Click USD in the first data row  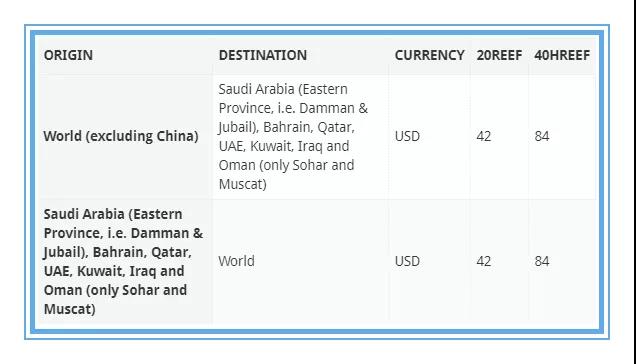(x=407, y=136)
